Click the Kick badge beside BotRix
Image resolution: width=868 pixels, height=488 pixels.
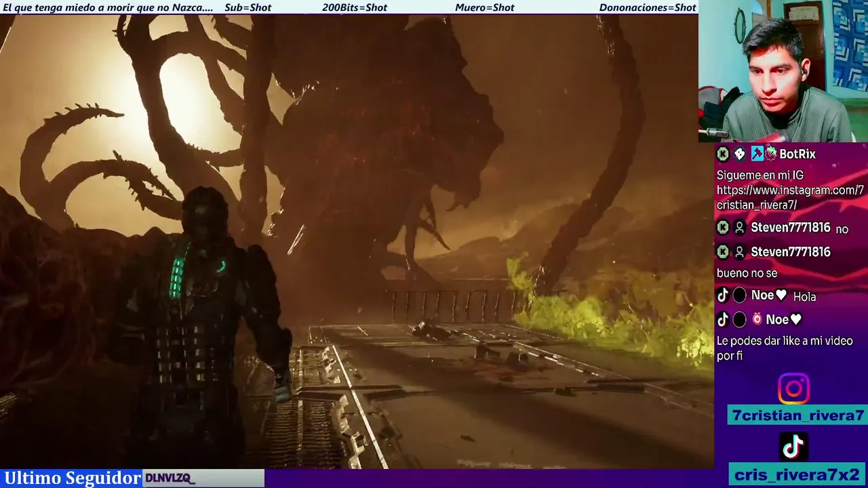click(723, 154)
